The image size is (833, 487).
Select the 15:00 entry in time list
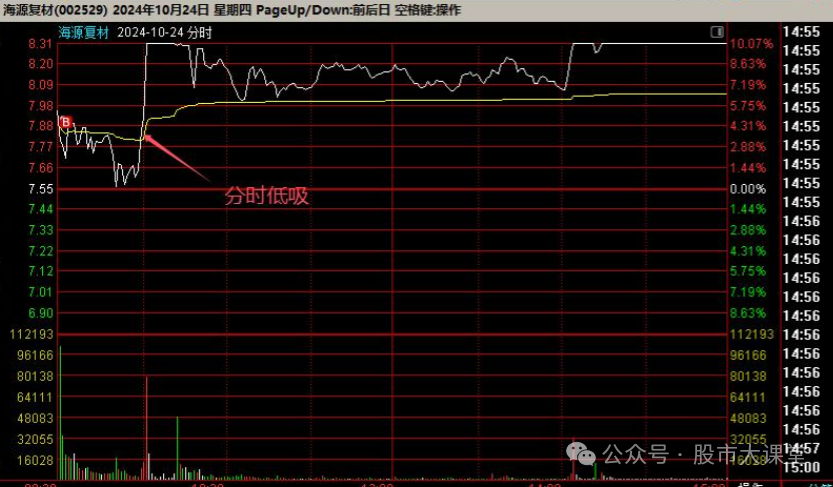point(801,467)
